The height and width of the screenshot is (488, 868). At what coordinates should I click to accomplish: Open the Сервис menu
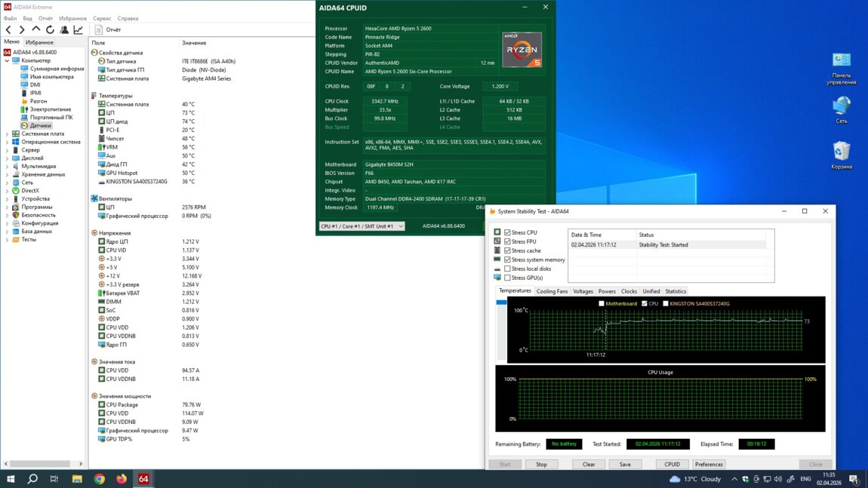pos(102,18)
